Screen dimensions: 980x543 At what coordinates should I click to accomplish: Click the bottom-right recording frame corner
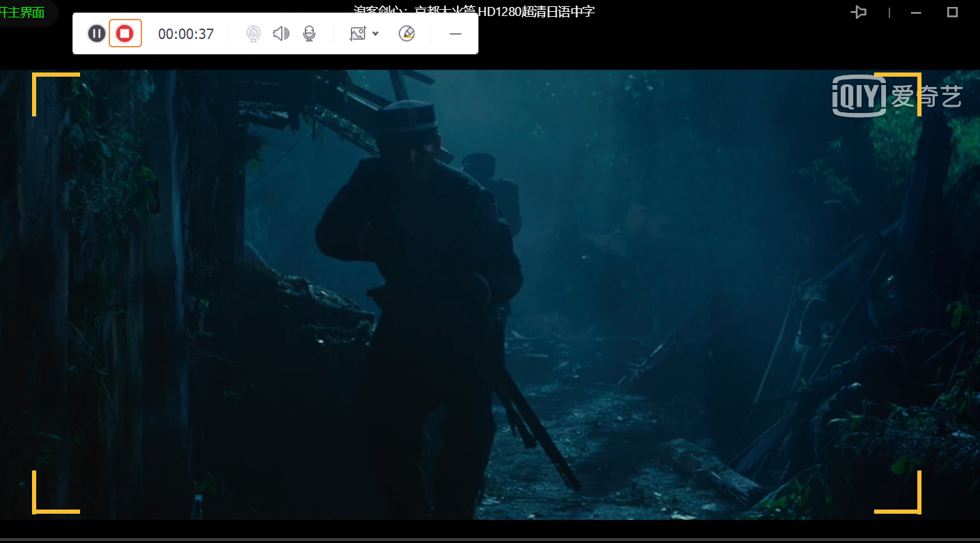tap(918, 510)
